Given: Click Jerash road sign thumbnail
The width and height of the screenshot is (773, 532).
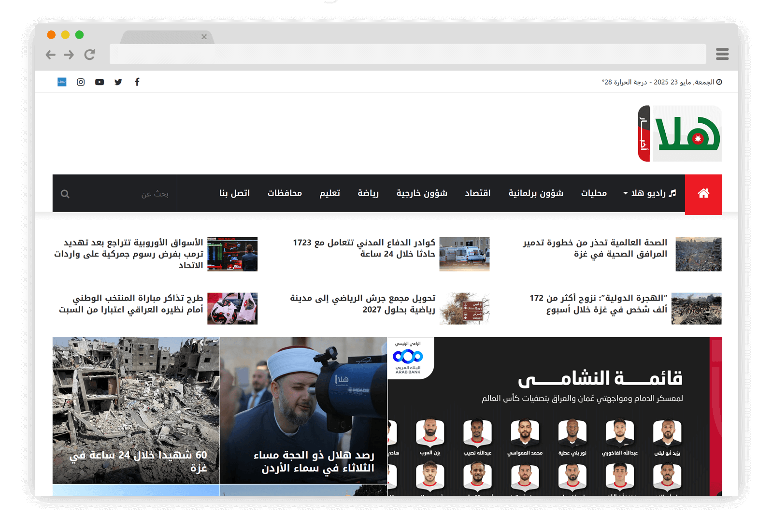Looking at the screenshot, I should [464, 308].
